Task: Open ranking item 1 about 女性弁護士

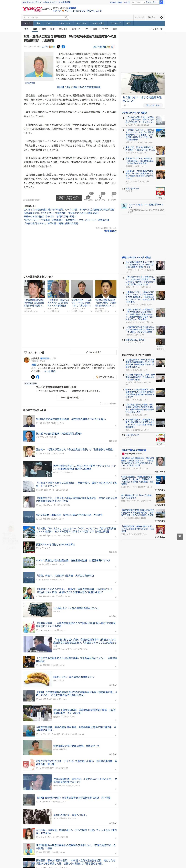Action: click(x=143, y=121)
